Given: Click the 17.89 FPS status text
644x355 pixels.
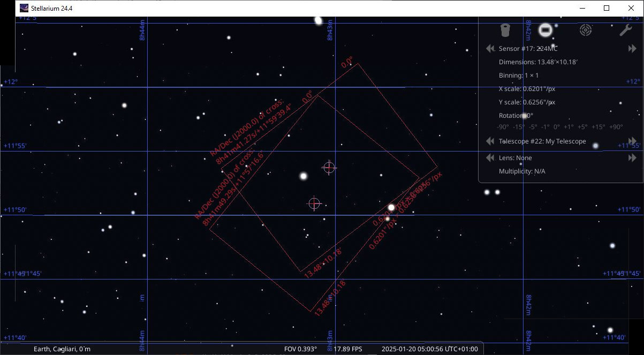Looking at the screenshot, I should point(348,349).
